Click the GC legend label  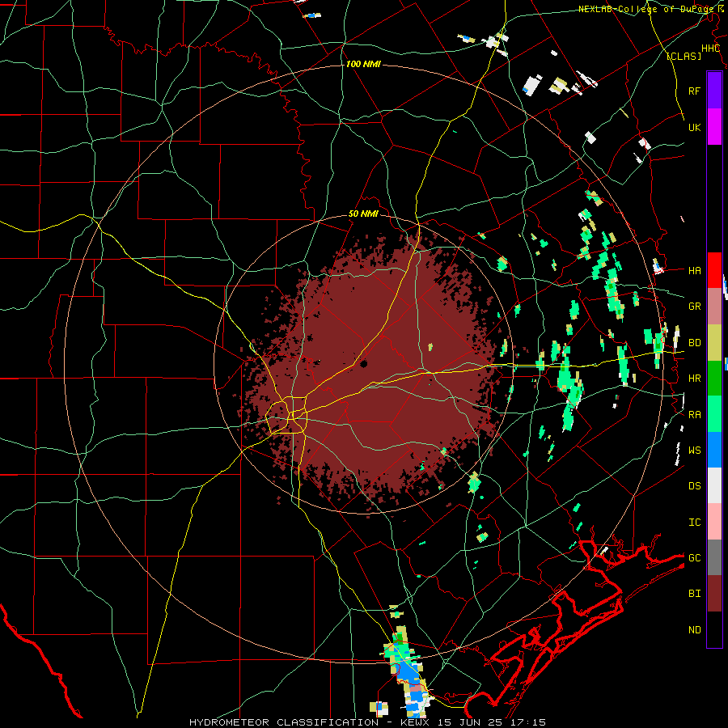click(x=694, y=557)
